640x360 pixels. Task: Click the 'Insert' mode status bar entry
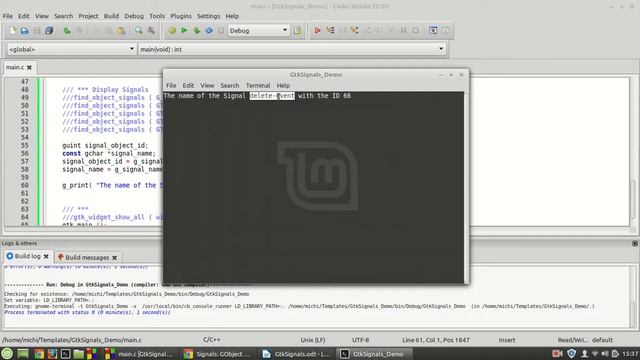[x=507, y=340]
